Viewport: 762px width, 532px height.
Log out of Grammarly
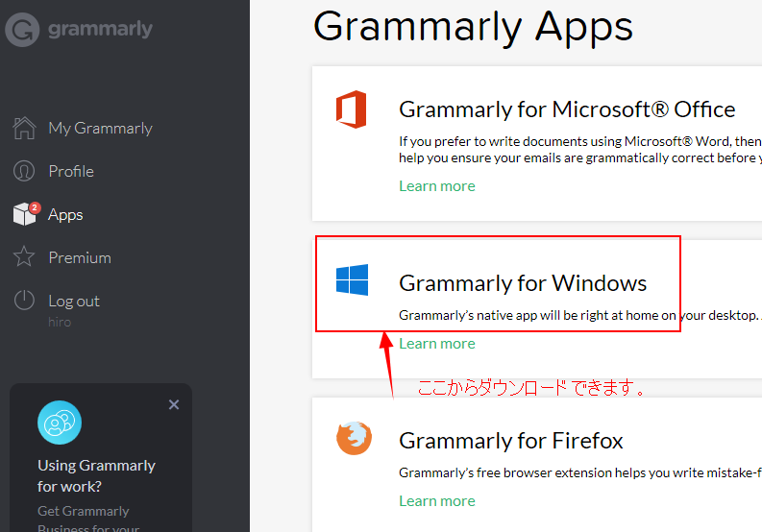tap(74, 302)
